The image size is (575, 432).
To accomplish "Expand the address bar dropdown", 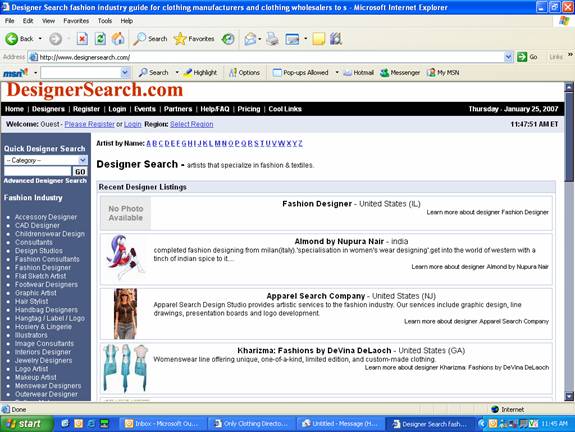I will [508, 57].
